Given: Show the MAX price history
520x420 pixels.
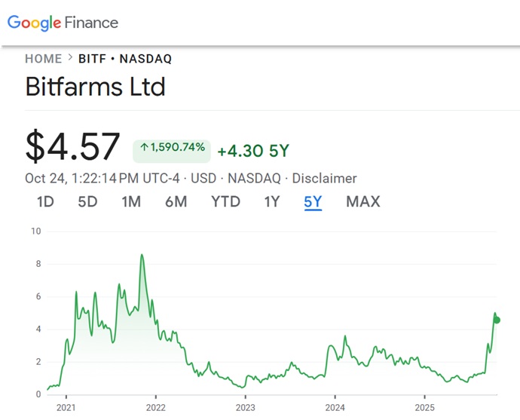Looking at the screenshot, I should (362, 201).
